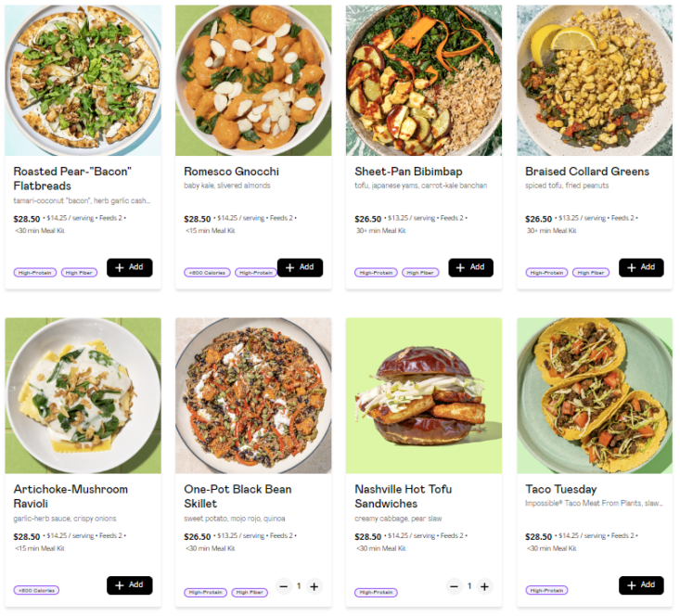
Task: Click the Sheet-Pan Bibimbap title
Action: pyautogui.click(x=408, y=172)
